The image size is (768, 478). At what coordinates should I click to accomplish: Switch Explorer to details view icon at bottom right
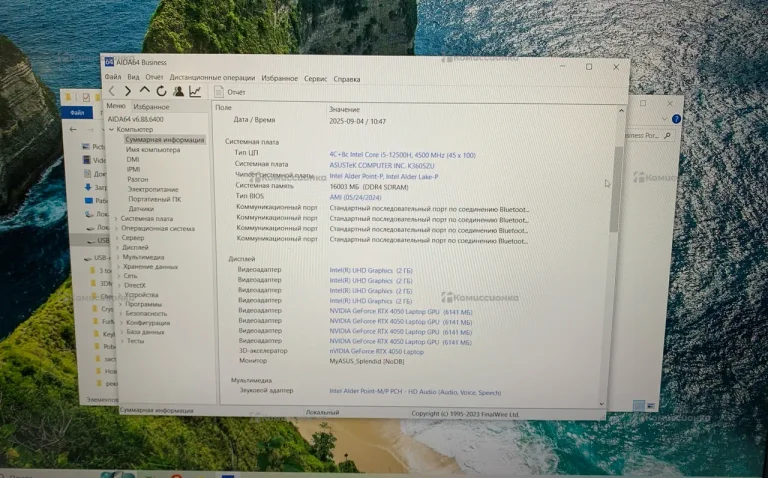tap(638, 405)
